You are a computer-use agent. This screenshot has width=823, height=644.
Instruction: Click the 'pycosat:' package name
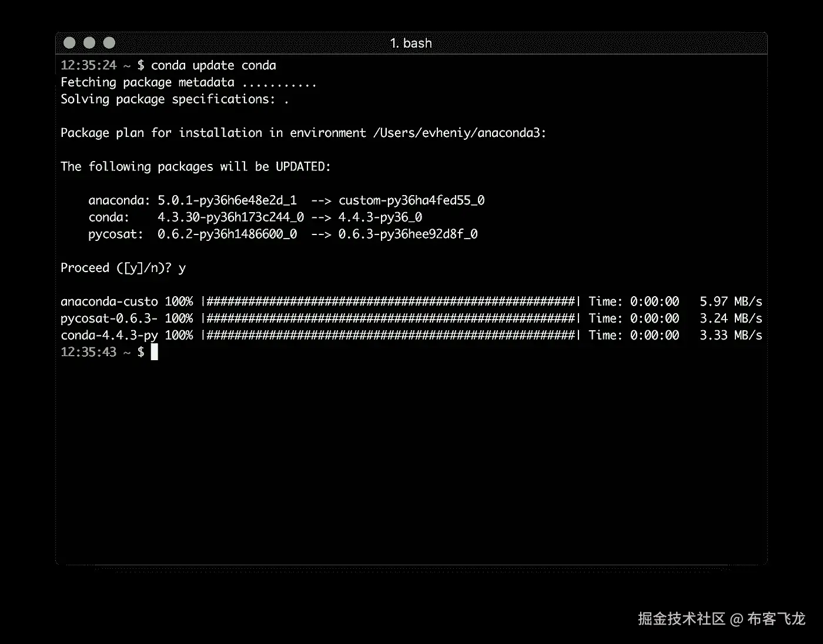tap(116, 235)
